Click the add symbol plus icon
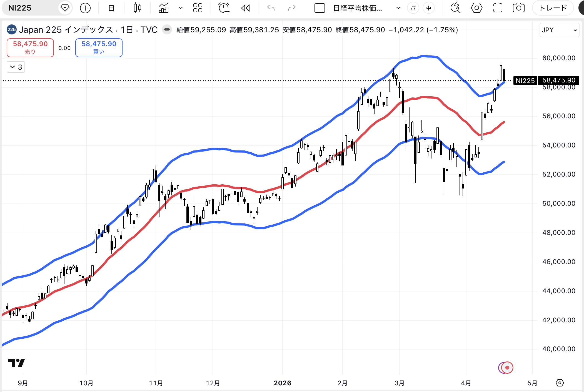Image resolution: width=584 pixels, height=392 pixels. coord(85,8)
